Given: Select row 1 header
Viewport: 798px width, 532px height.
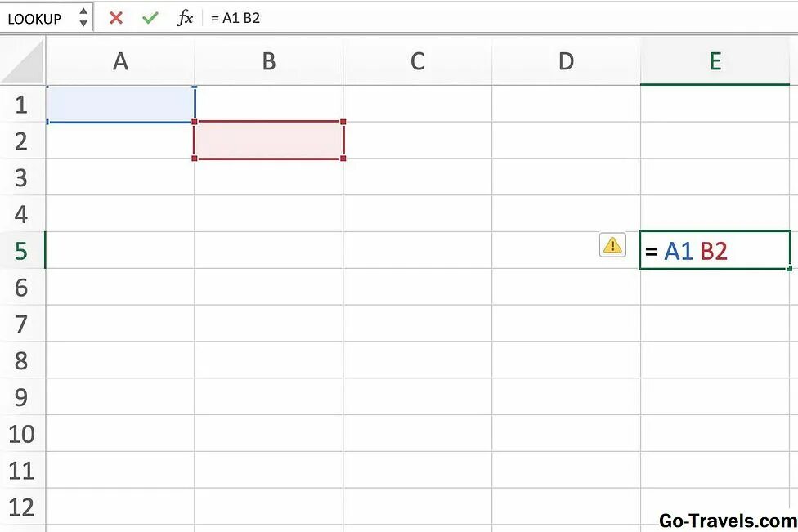Looking at the screenshot, I should (x=22, y=105).
